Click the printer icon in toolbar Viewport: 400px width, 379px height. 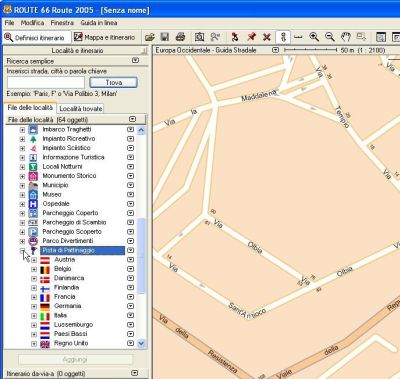point(180,37)
